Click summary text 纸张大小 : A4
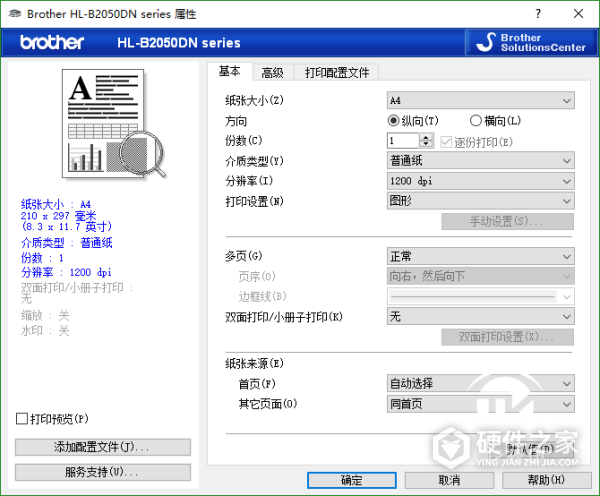 55,204
